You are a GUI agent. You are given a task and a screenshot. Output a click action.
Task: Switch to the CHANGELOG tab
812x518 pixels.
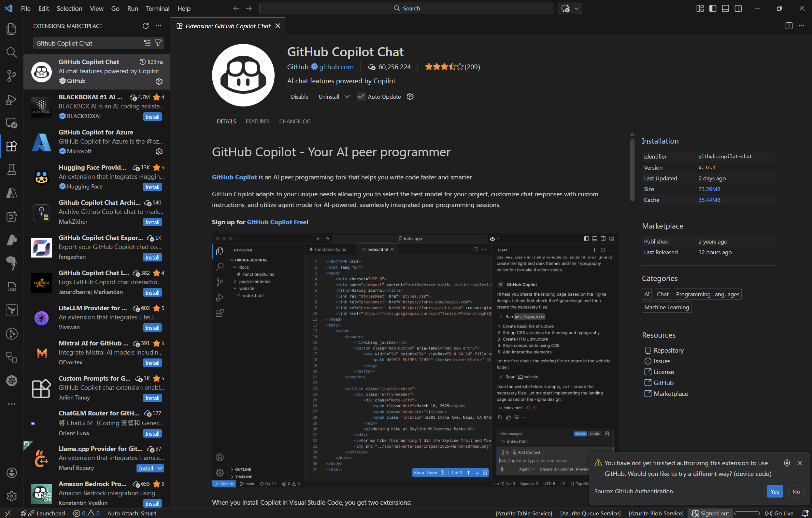[295, 121]
